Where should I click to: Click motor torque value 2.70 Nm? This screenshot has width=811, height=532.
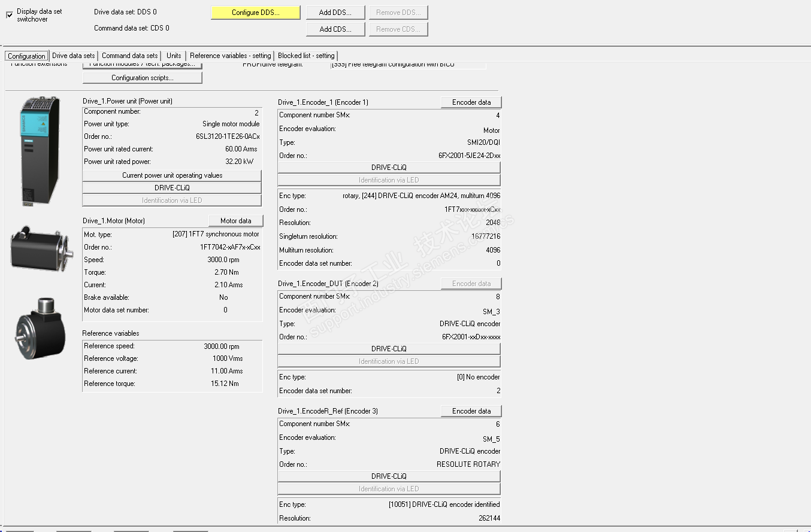pyautogui.click(x=226, y=272)
